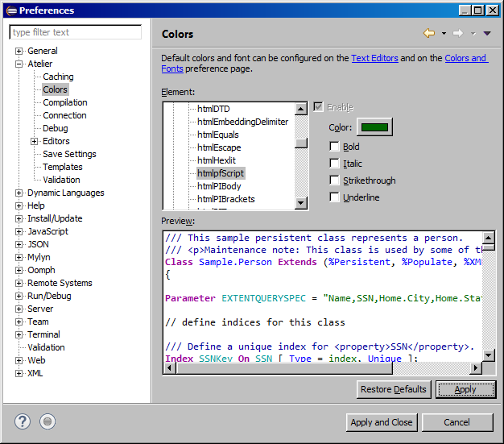Select the Colors preference page
Image resolution: width=504 pixels, height=444 pixels.
[x=55, y=89]
